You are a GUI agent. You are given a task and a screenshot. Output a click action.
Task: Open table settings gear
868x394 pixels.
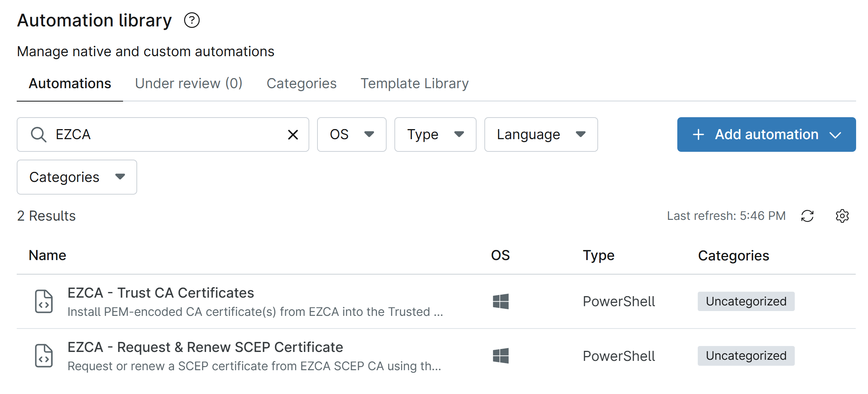tap(842, 216)
